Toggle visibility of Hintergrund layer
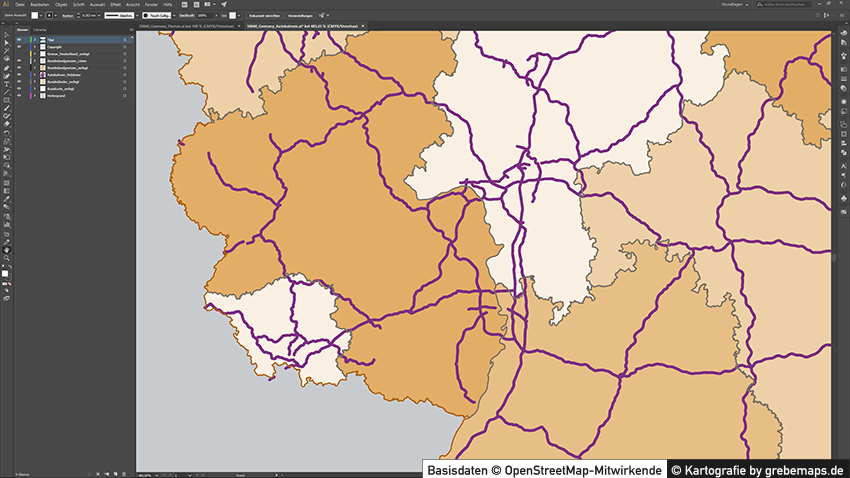 [x=19, y=95]
